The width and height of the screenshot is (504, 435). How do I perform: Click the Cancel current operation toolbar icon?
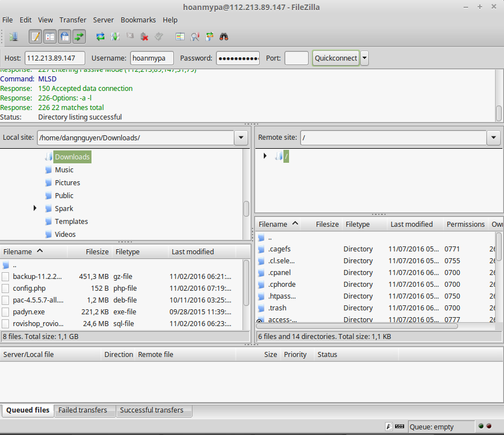[x=130, y=36]
